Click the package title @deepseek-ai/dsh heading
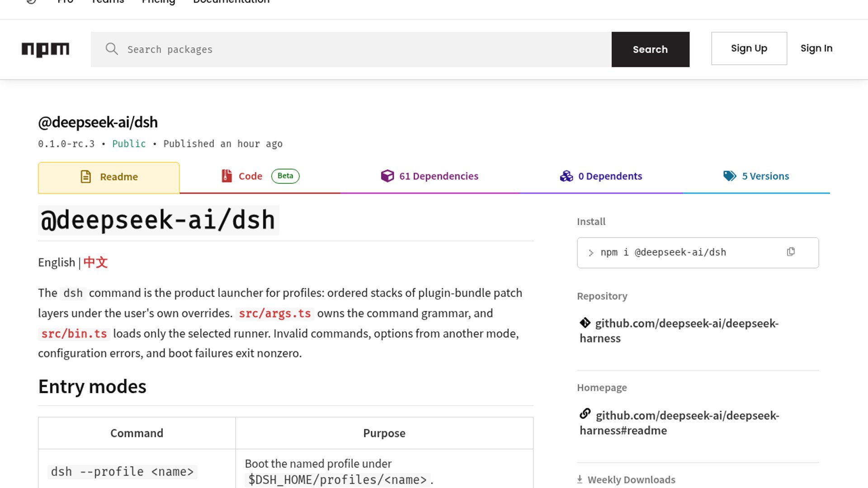Image resolution: width=868 pixels, height=488 pixels. tap(98, 122)
